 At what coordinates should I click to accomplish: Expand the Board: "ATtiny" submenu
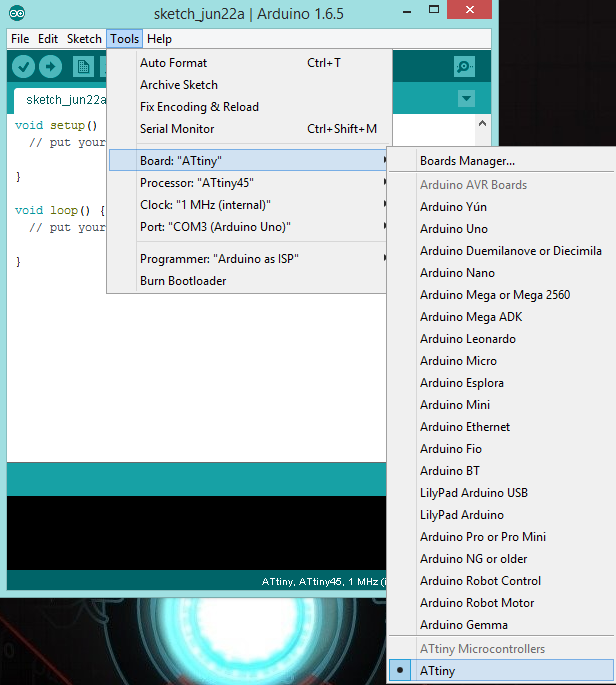[247, 160]
